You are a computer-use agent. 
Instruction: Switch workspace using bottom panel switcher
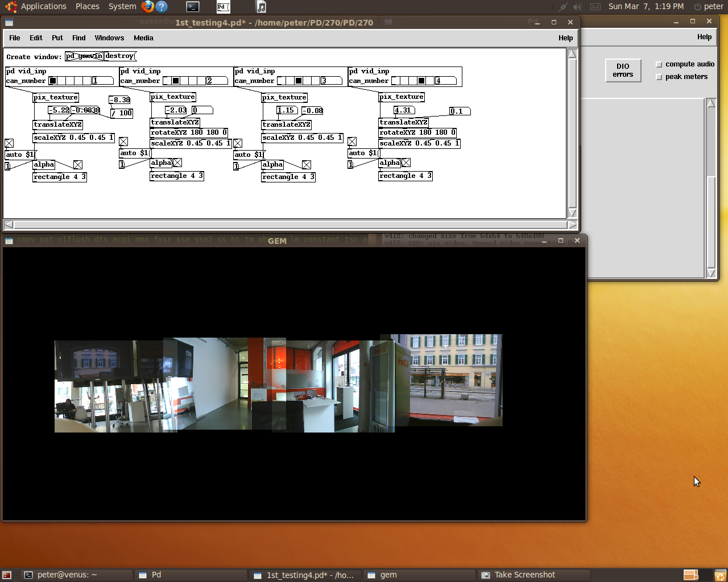tap(691, 575)
